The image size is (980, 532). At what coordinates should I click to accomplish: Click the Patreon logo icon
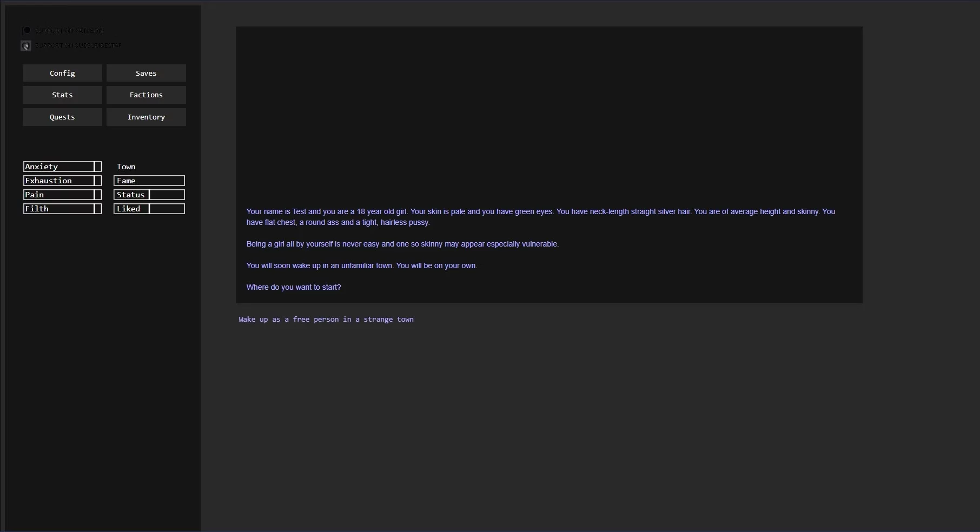coord(26,31)
